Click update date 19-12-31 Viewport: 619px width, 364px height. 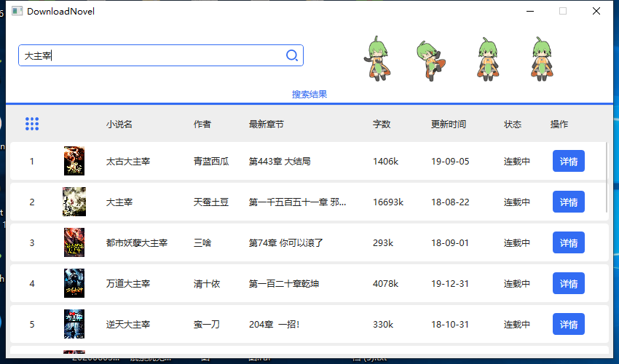[450, 284]
